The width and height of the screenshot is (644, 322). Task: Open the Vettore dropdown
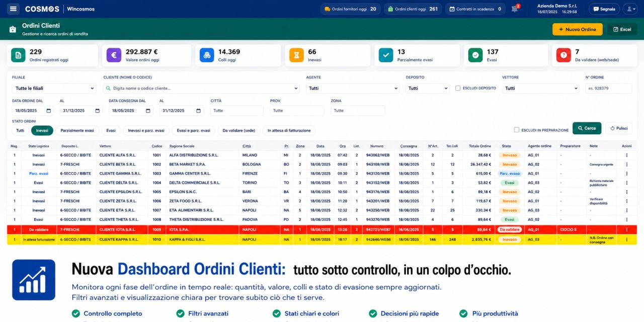[x=540, y=88]
